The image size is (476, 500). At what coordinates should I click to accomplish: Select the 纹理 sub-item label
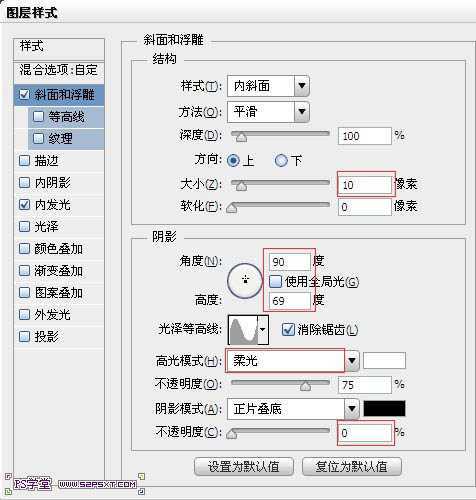(60, 138)
